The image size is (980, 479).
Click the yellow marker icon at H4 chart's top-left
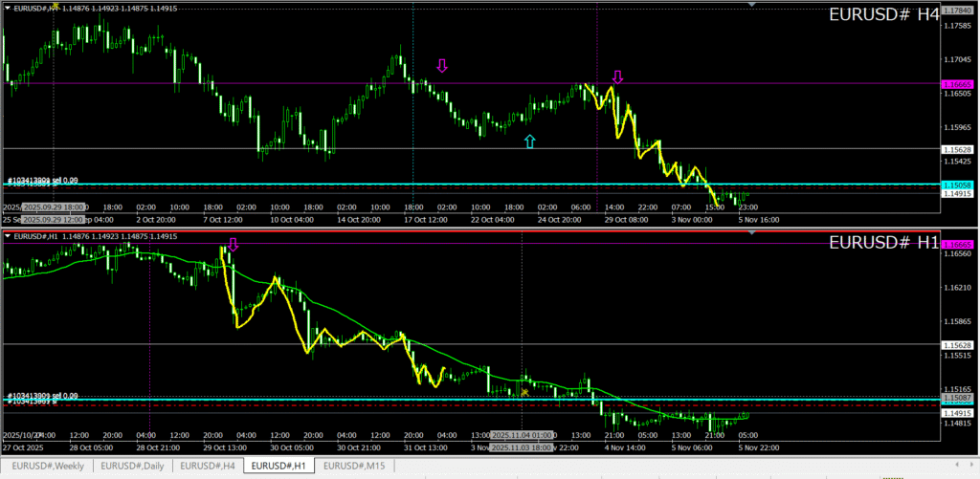pyautogui.click(x=55, y=6)
